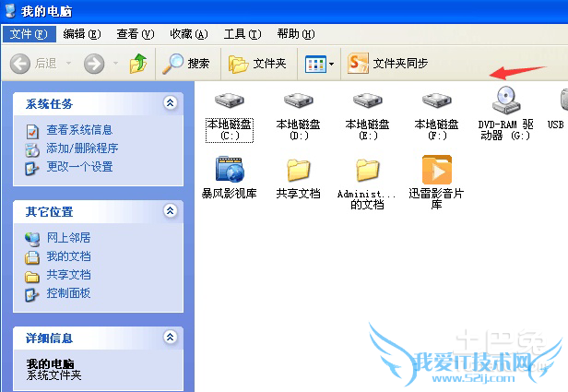The image size is (568, 392).
Task: Click the 系统任务 header text
Action: 49,104
